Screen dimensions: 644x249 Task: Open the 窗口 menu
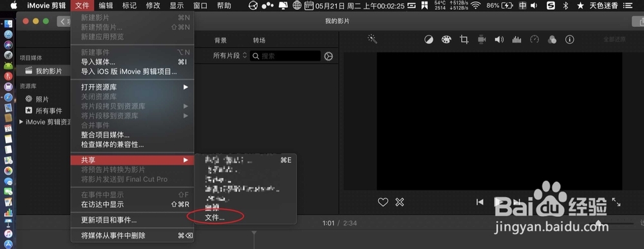pyautogui.click(x=200, y=5)
